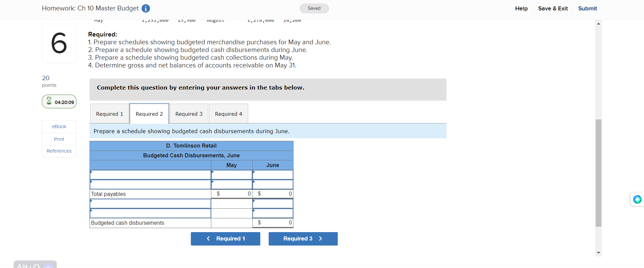This screenshot has height=268, width=644.
Task: Click the 'Budgeted Cash Disbursements, June' subtitle
Action: [191, 155]
